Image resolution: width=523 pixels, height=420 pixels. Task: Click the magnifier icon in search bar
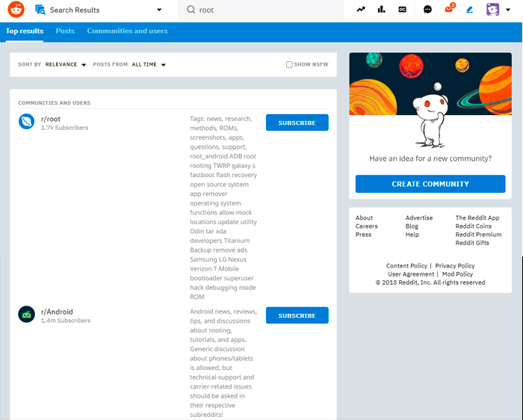191,10
